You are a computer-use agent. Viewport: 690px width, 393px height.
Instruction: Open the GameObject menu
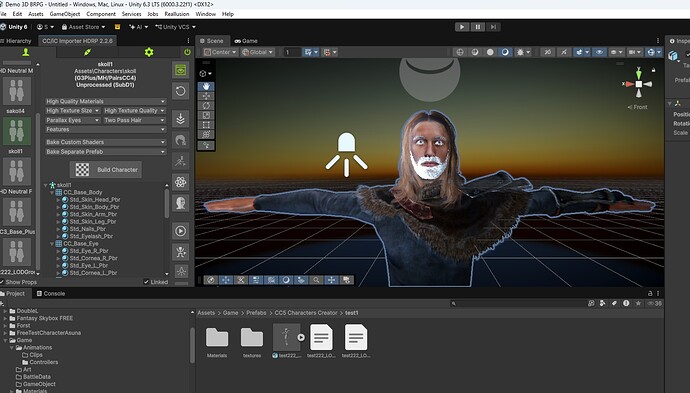point(65,14)
